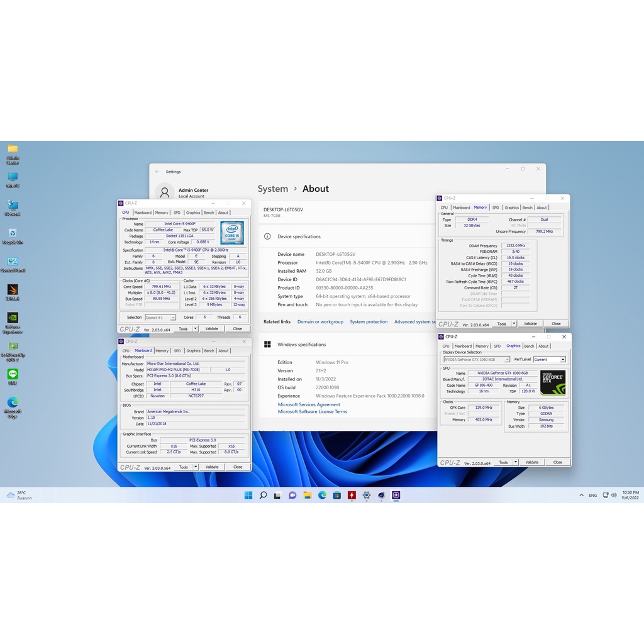Select SPD tab in Mainboard CPU-Z window
This screenshot has height=644, width=644.
tap(177, 351)
